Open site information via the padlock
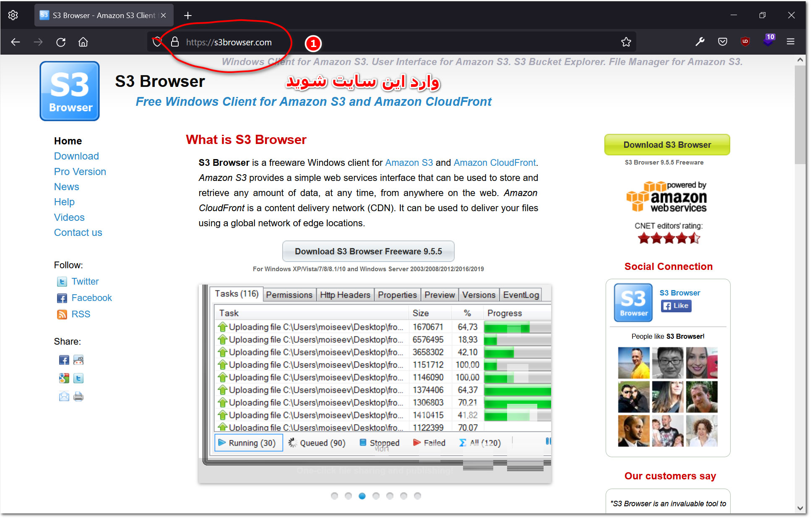 point(174,42)
